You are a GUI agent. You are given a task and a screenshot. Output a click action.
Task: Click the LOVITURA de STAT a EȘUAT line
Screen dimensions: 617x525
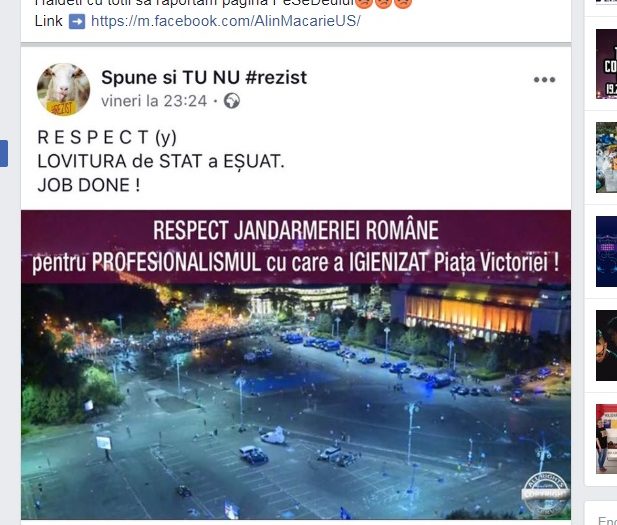[x=161, y=161]
